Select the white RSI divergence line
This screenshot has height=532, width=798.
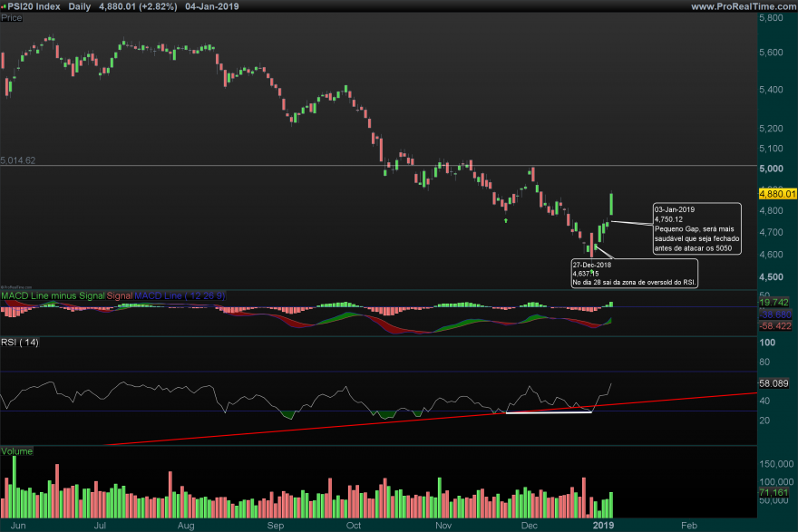(x=549, y=412)
